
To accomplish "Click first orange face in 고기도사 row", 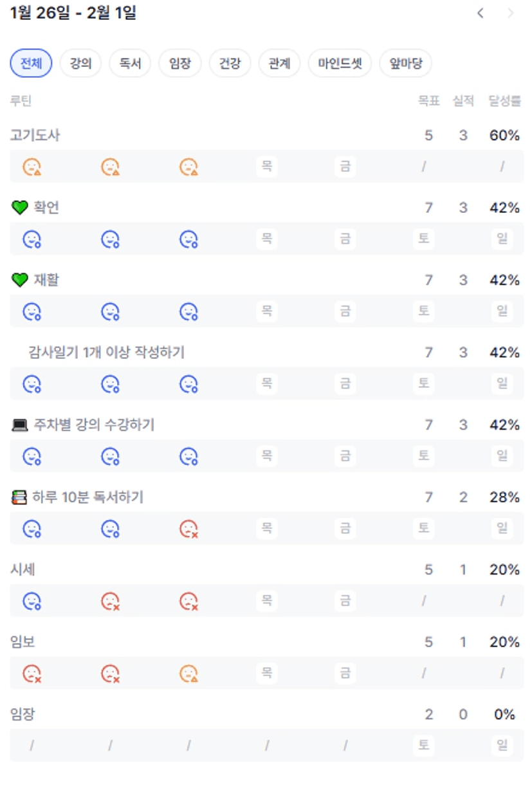I will pyautogui.click(x=32, y=167).
